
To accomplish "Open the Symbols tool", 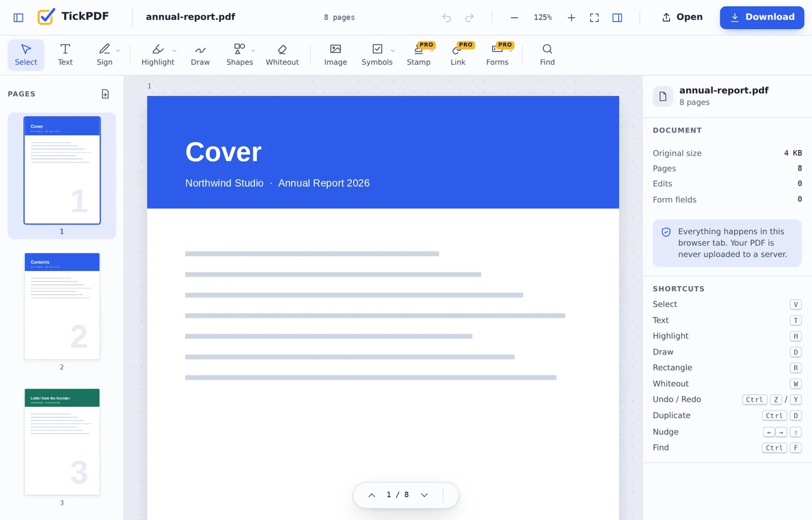I will click(377, 55).
